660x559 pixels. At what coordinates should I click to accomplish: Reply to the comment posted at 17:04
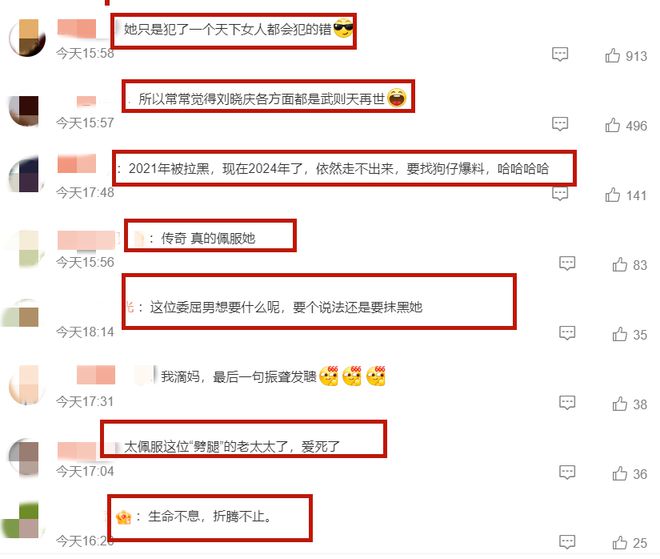click(x=567, y=472)
